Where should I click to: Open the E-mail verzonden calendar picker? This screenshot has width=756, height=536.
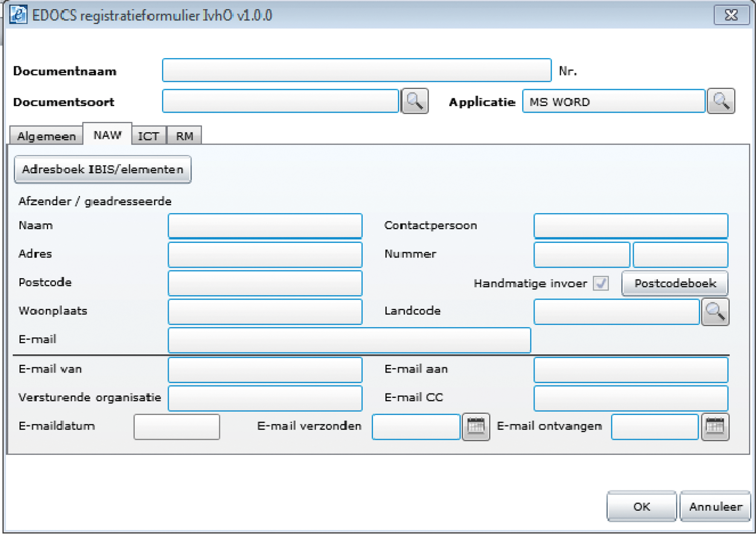pyautogui.click(x=476, y=426)
